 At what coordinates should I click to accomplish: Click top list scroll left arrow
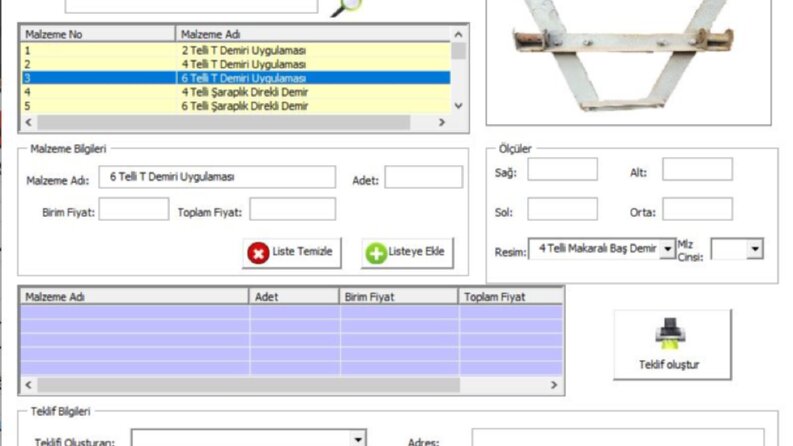[x=28, y=122]
